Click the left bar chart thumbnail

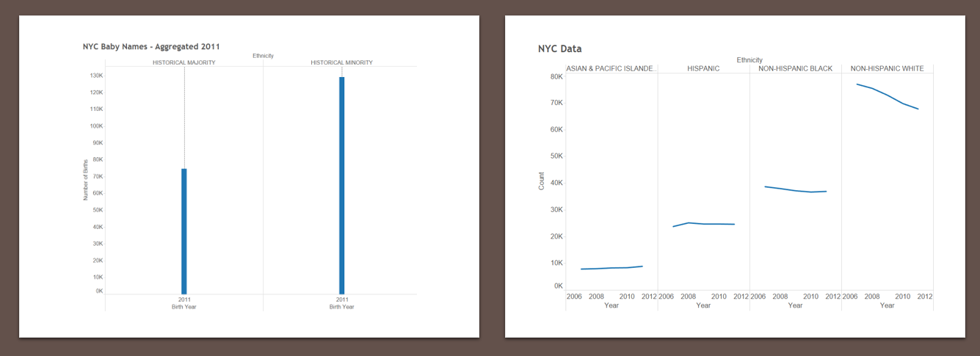(249, 177)
